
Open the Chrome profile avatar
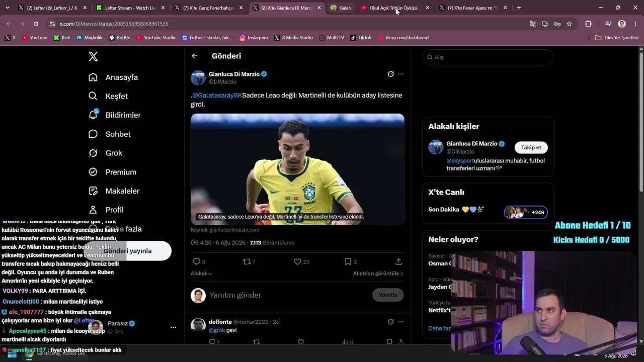click(622, 24)
